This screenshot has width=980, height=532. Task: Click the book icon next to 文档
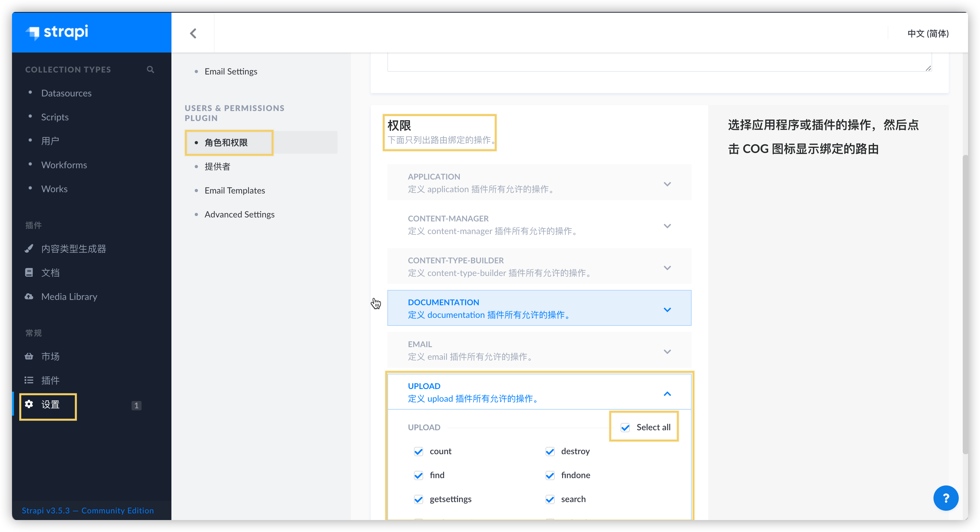coord(29,272)
